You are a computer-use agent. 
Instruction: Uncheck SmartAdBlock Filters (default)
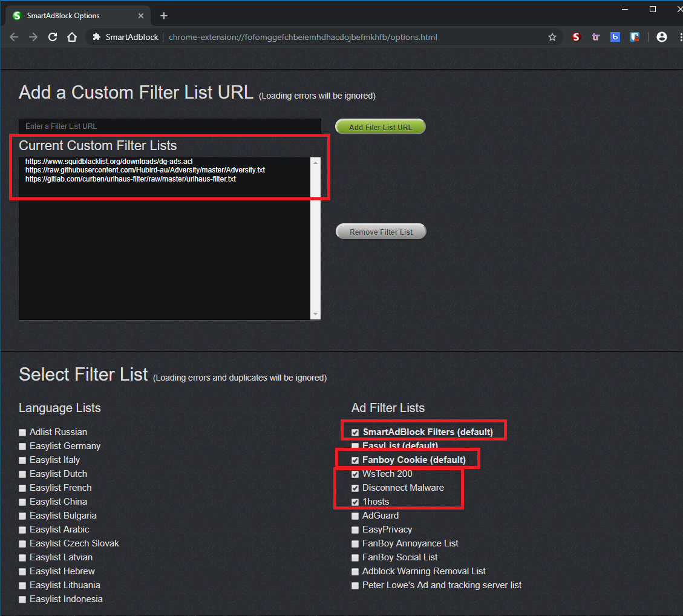coord(355,433)
